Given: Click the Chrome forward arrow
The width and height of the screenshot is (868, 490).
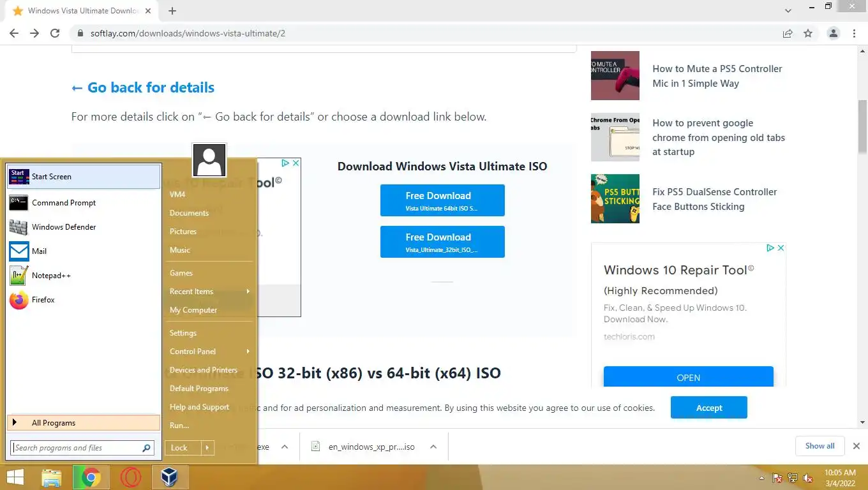Looking at the screenshot, I should (34, 33).
